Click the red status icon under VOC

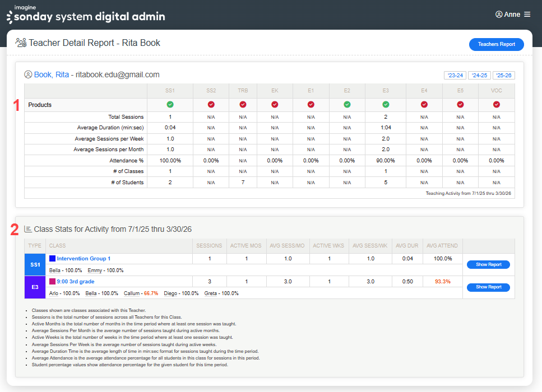pos(497,105)
